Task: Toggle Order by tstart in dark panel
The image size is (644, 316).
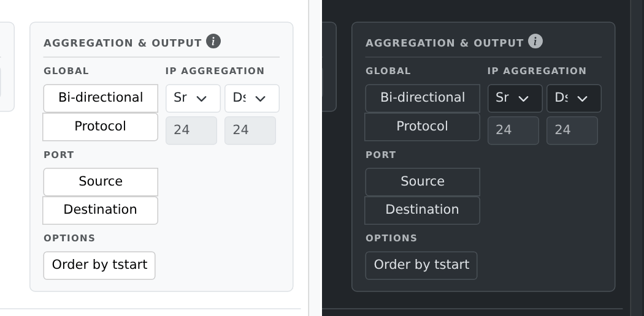Action: [421, 266]
